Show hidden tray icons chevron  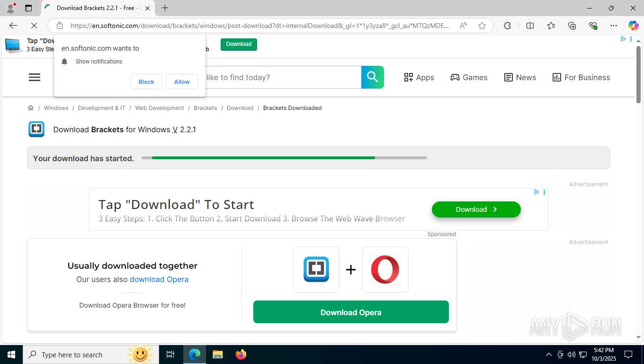point(549,355)
